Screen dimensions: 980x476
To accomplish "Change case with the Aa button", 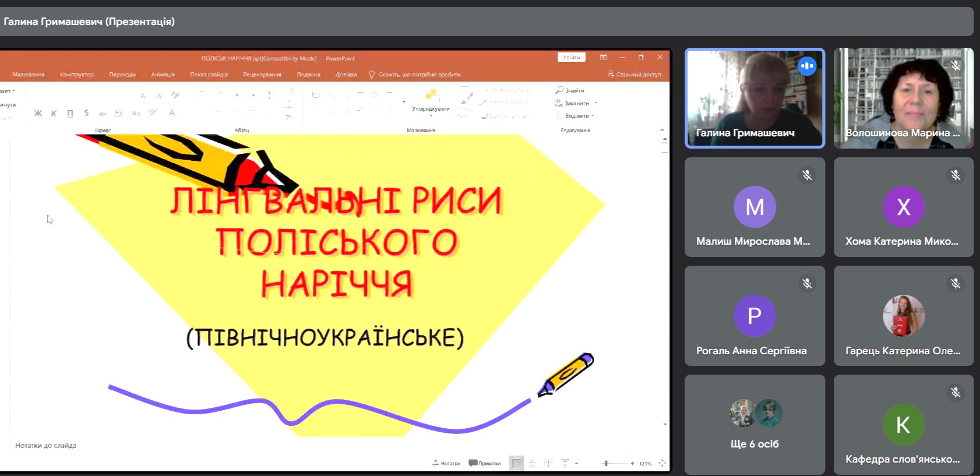I will [136, 113].
